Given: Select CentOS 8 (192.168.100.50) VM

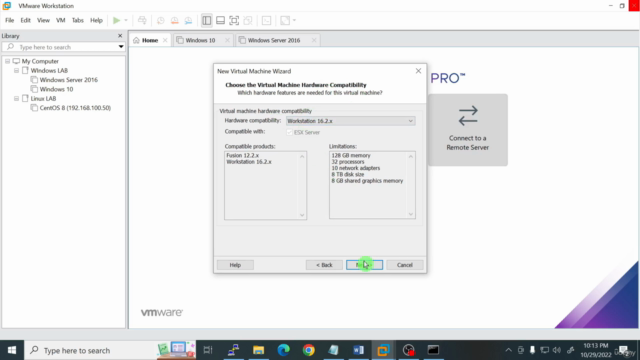Looking at the screenshot, I should [x=75, y=108].
